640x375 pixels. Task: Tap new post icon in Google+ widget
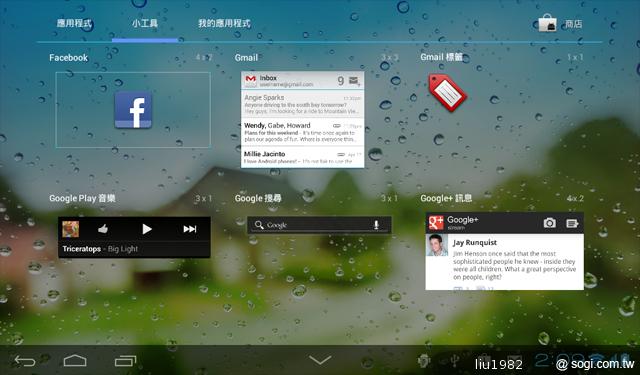572,223
